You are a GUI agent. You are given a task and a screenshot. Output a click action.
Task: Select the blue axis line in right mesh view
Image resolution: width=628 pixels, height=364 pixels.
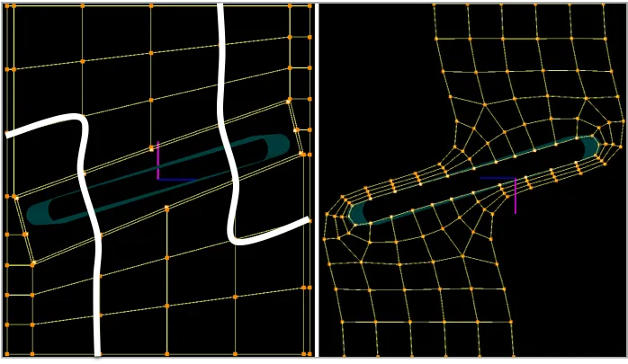click(x=497, y=178)
